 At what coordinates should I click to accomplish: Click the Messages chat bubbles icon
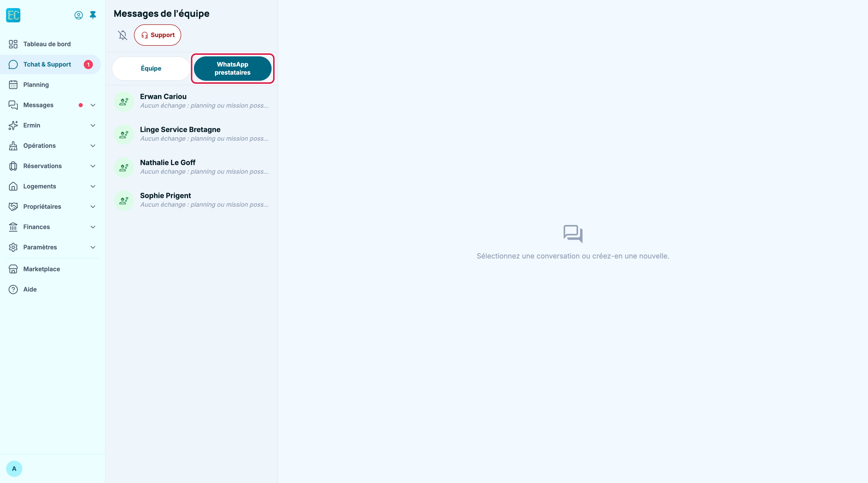point(13,105)
